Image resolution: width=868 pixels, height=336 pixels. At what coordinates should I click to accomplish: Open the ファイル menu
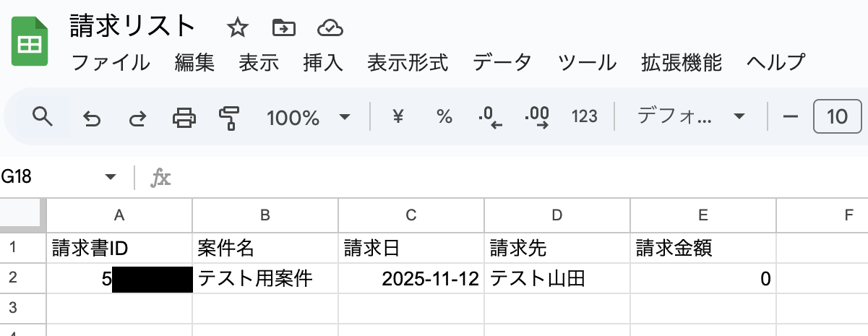click(111, 63)
